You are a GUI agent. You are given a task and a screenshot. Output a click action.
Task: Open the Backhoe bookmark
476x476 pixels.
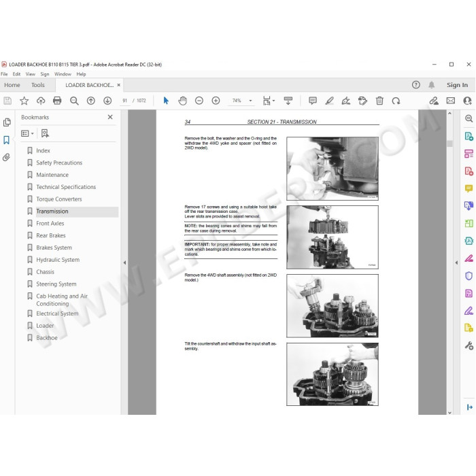coord(47,338)
